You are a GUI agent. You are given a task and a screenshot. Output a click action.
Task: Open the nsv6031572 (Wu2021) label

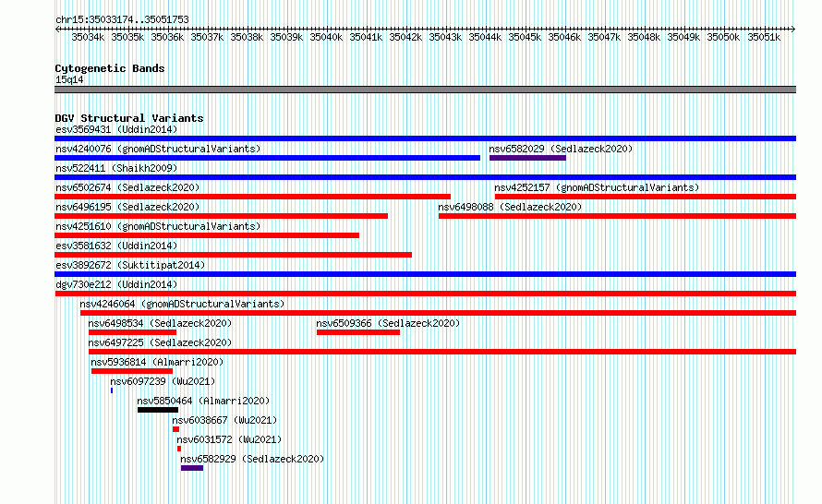tap(229, 439)
